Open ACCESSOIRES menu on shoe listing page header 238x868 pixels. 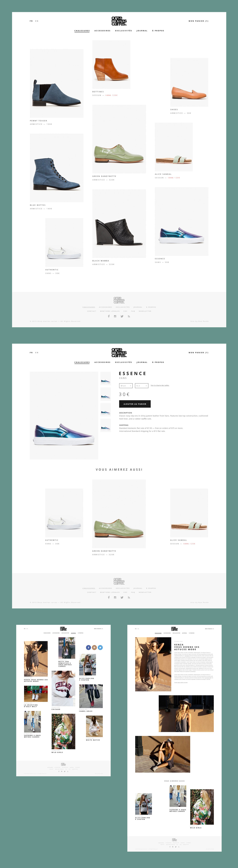[x=102, y=31]
